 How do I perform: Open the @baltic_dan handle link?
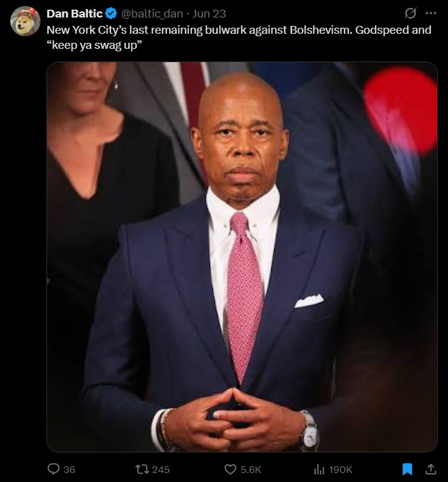pyautogui.click(x=152, y=13)
